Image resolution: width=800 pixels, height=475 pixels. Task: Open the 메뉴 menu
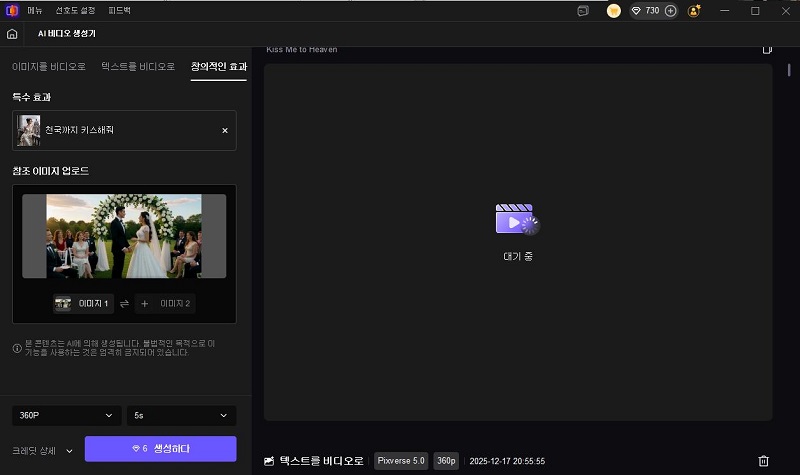point(35,11)
